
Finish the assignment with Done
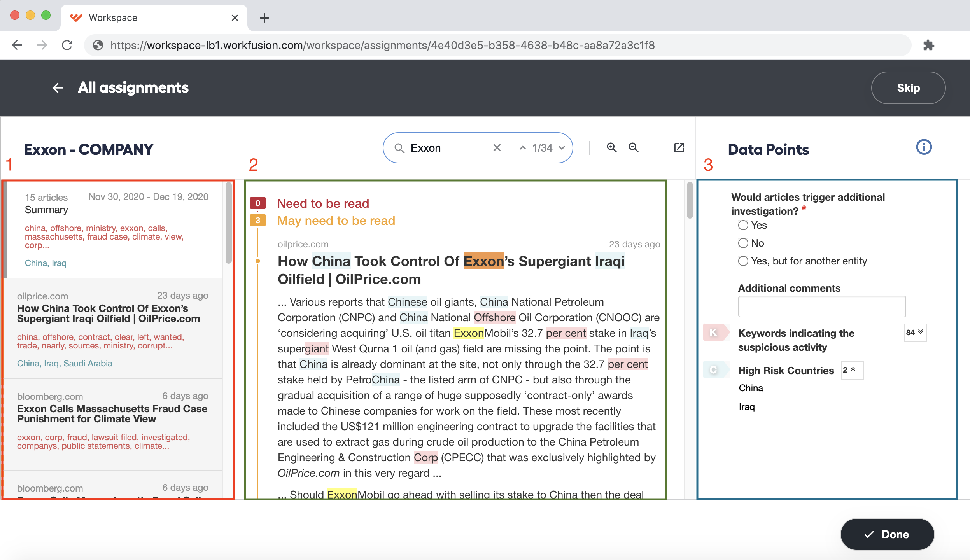click(x=887, y=534)
